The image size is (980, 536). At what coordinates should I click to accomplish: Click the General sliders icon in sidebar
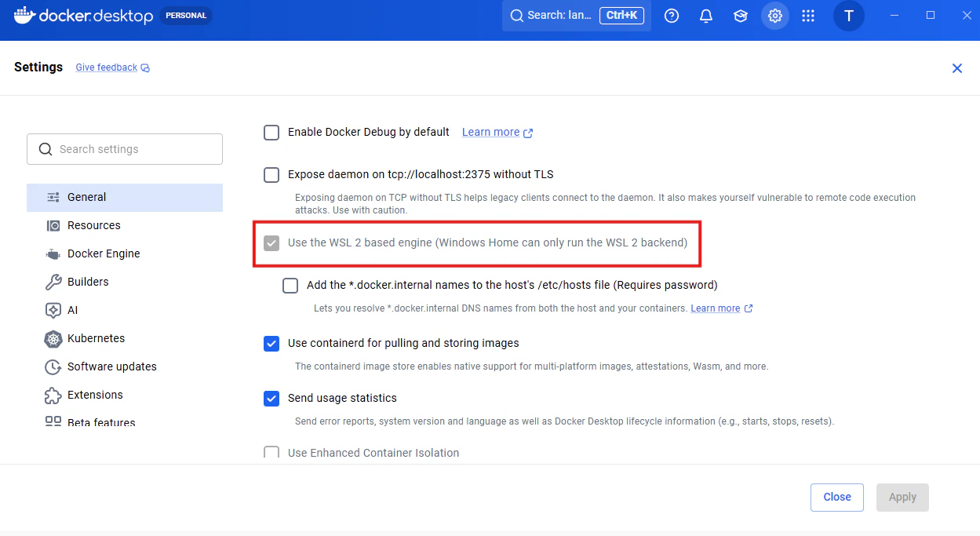(x=53, y=197)
